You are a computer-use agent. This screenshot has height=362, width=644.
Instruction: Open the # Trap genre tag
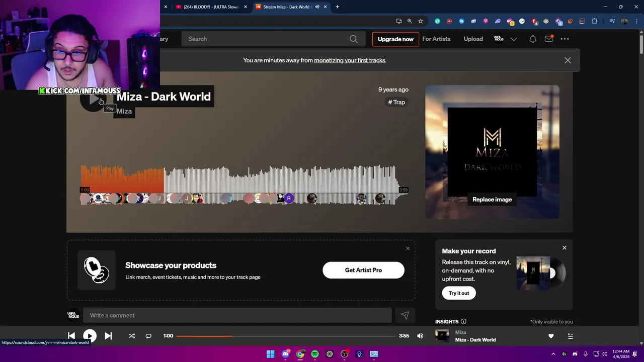point(396,102)
